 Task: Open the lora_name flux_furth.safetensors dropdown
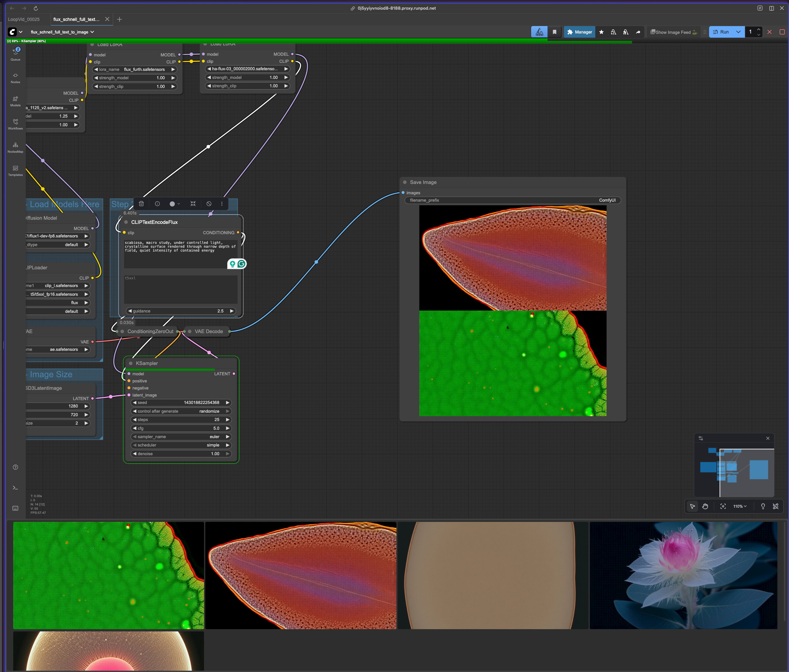coord(134,70)
